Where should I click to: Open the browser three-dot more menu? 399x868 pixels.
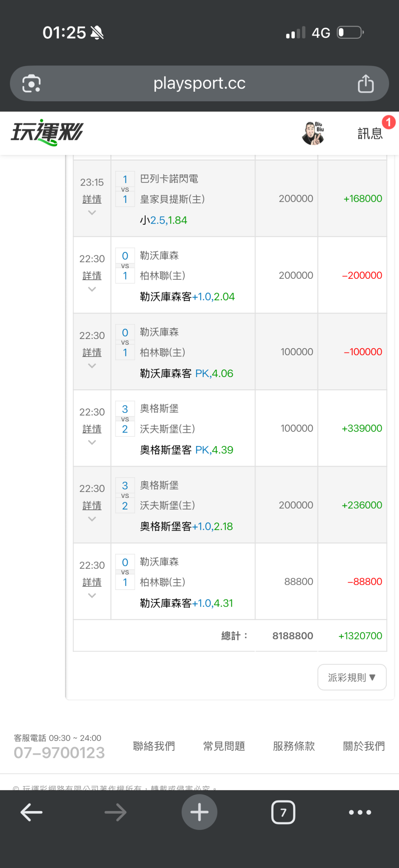(x=360, y=812)
